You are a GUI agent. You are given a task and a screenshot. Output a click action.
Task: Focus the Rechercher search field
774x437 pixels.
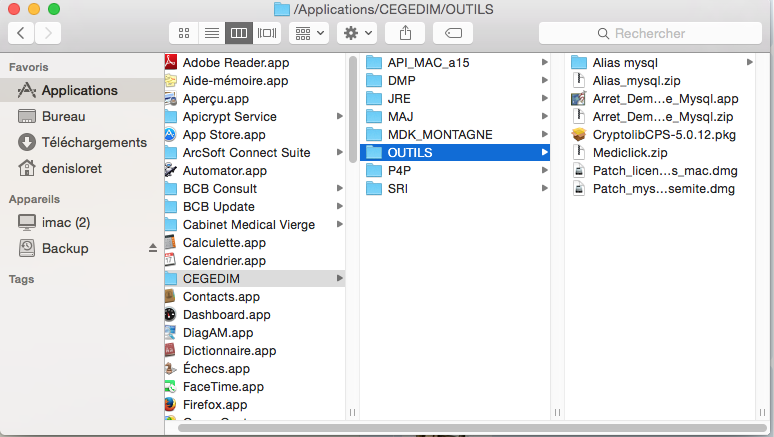650,33
